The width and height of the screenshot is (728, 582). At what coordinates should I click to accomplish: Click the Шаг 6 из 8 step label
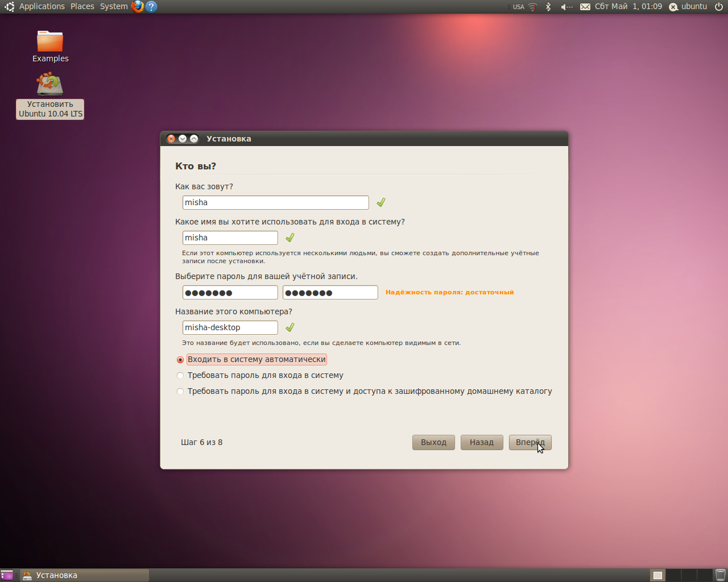pyautogui.click(x=201, y=442)
